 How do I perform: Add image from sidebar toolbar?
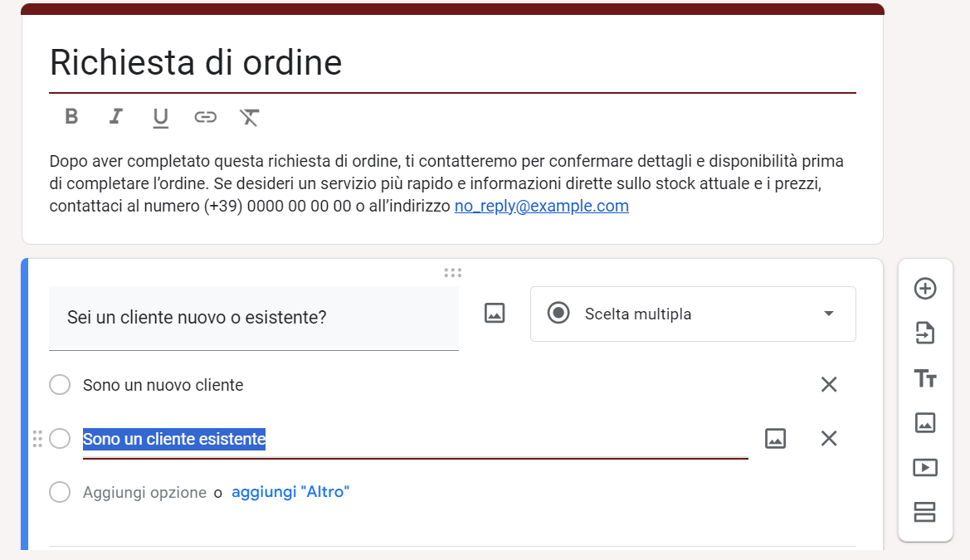coord(925,423)
